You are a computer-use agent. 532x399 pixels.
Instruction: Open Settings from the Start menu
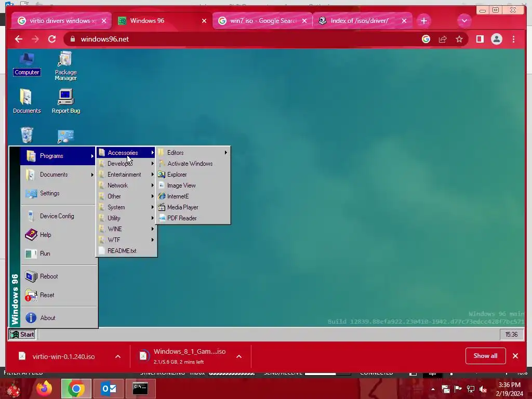[58, 193]
